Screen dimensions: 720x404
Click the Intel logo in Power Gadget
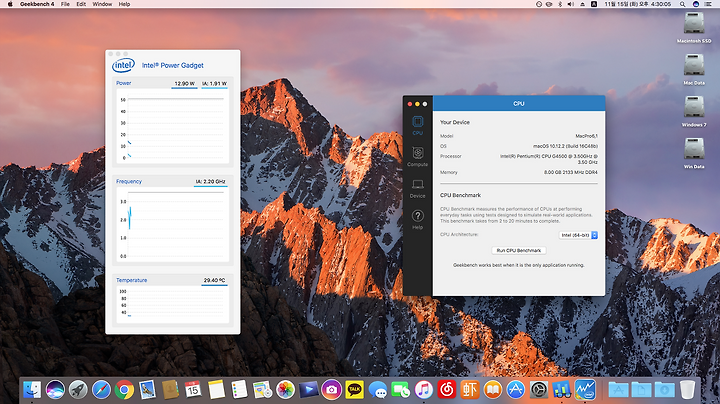123,65
